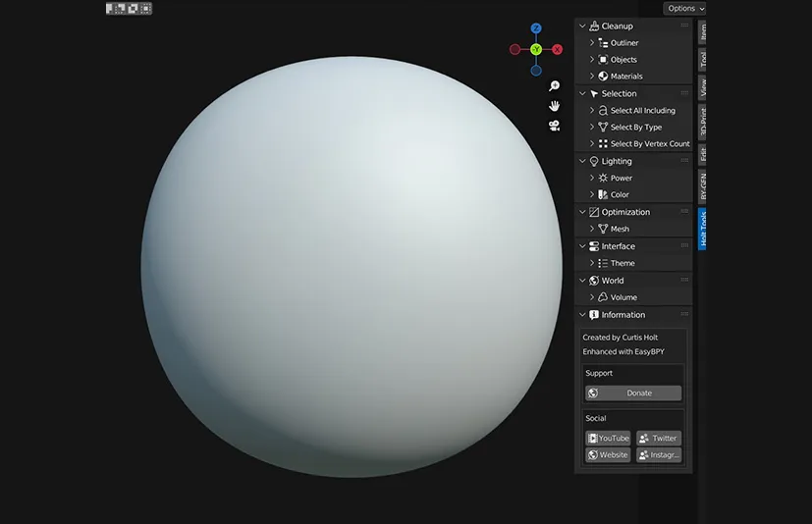Collapse the World panel
Image resolution: width=812 pixels, height=524 pixels.
[582, 281]
